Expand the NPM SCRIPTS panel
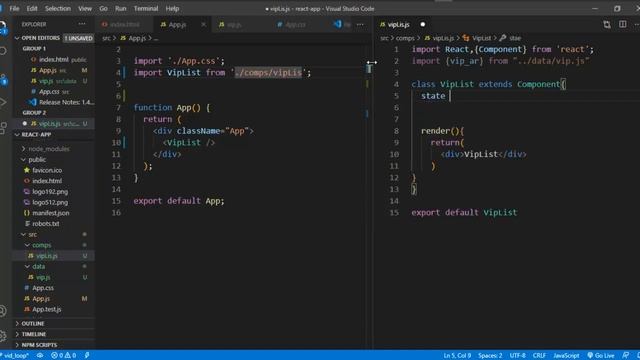This screenshot has height=360, width=640. pyautogui.click(x=54, y=345)
